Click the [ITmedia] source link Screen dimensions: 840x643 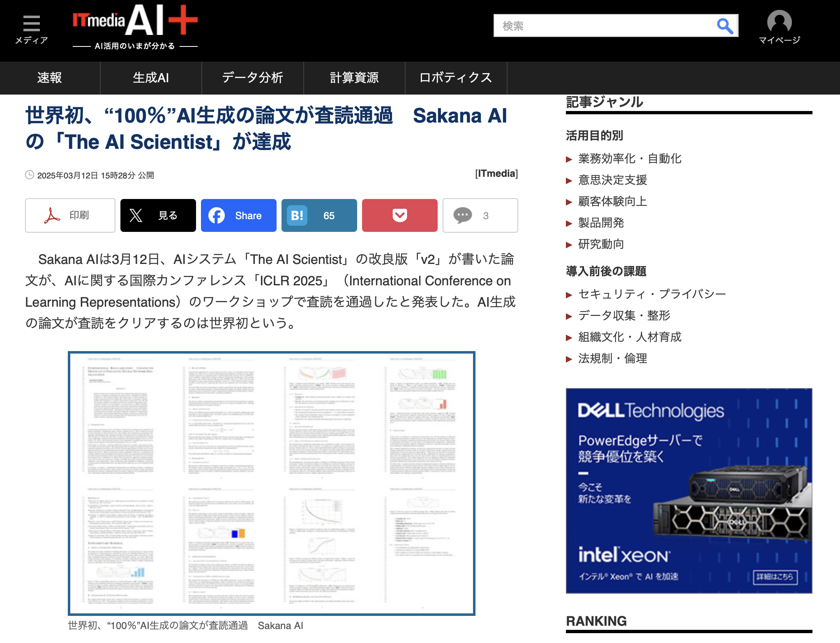pyautogui.click(x=496, y=173)
